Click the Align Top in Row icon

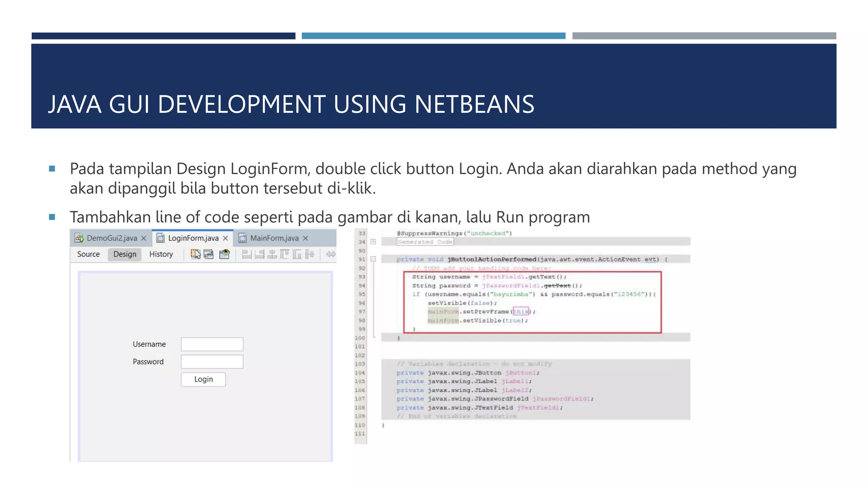click(x=284, y=254)
